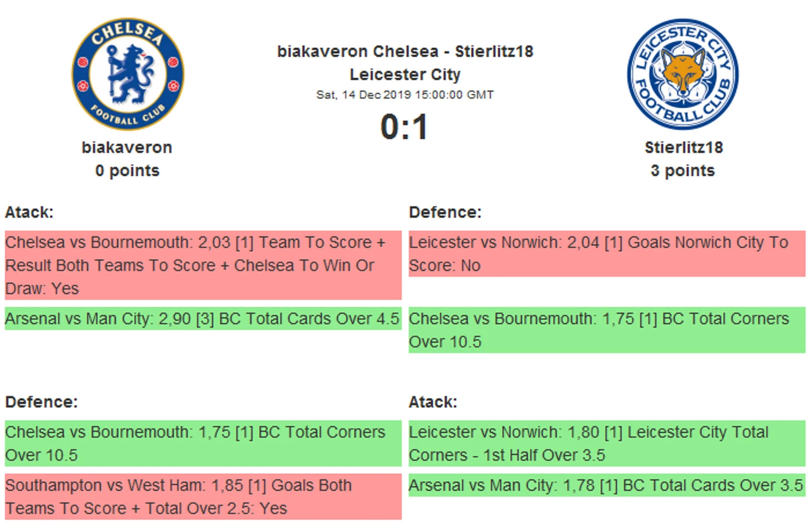Select the red Norwich City To Score: No bet

click(x=607, y=254)
